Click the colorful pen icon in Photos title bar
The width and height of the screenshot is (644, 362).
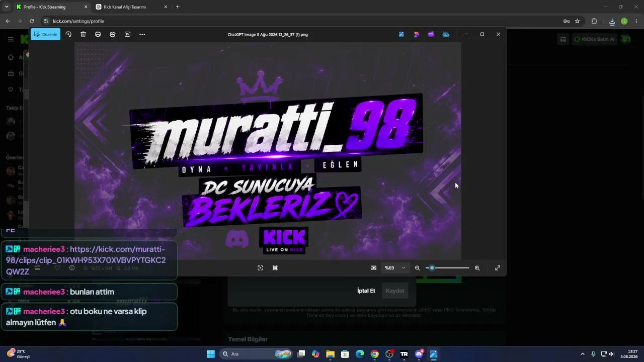coord(401,34)
